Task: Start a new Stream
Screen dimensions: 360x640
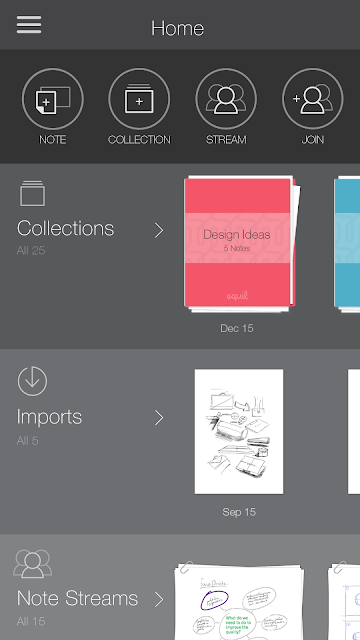Action: pos(226,99)
